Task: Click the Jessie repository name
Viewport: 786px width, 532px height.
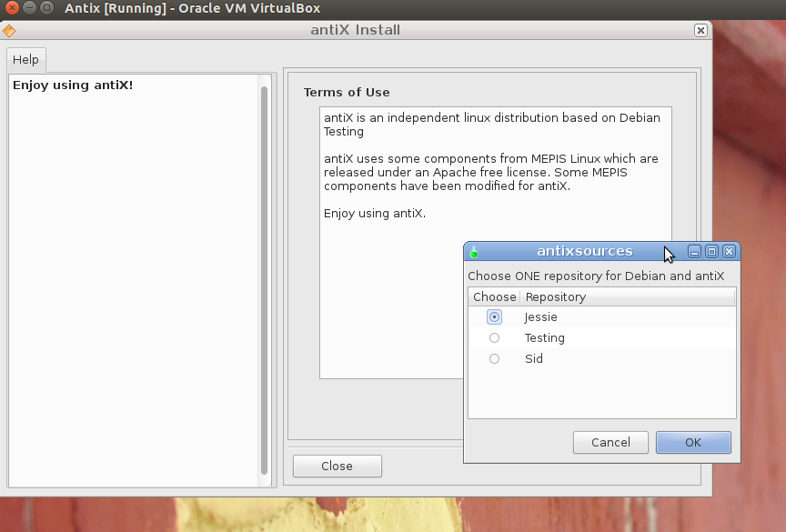Action: tap(541, 317)
